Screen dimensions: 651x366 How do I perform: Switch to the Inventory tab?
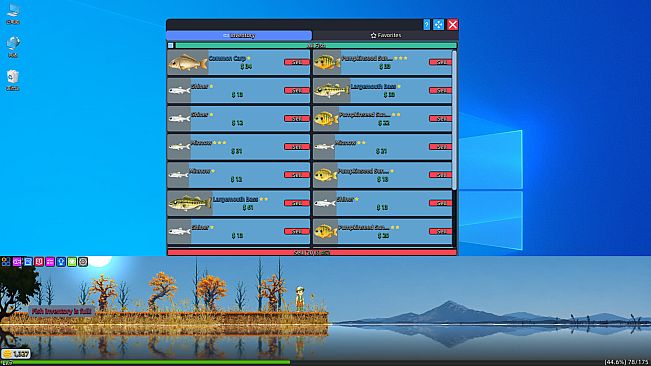tap(239, 35)
